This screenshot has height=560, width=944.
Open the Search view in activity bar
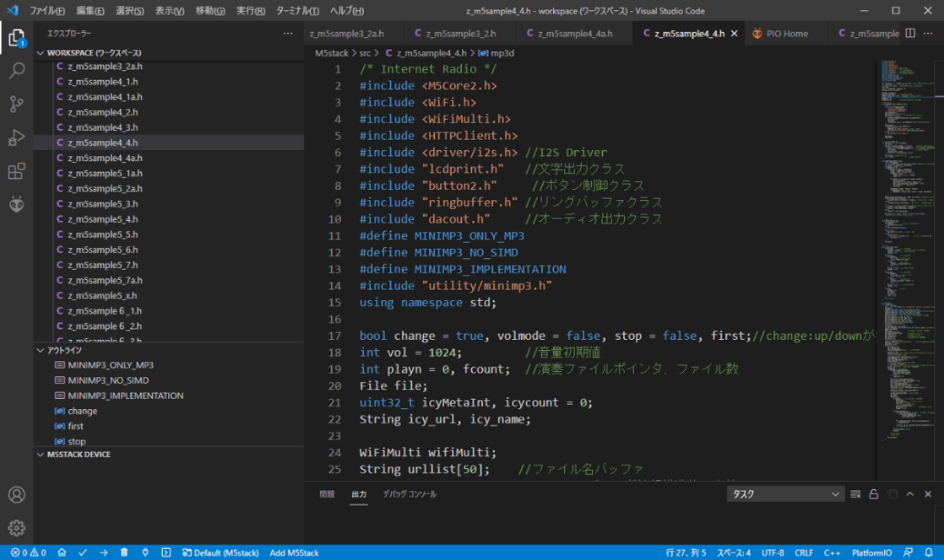click(x=16, y=71)
